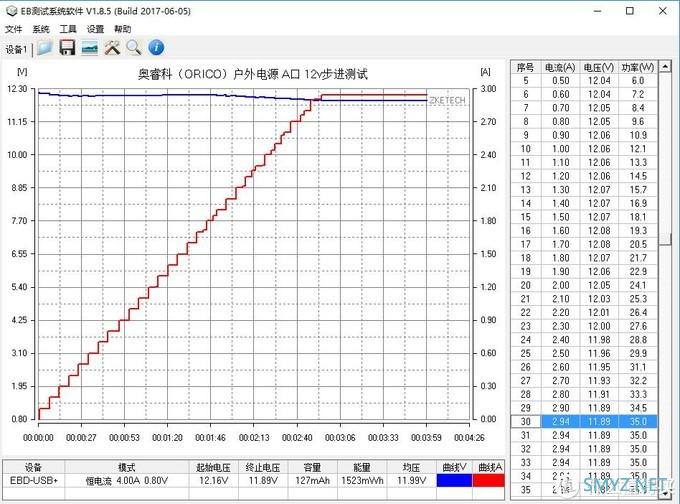Select data row number 20

point(584,285)
